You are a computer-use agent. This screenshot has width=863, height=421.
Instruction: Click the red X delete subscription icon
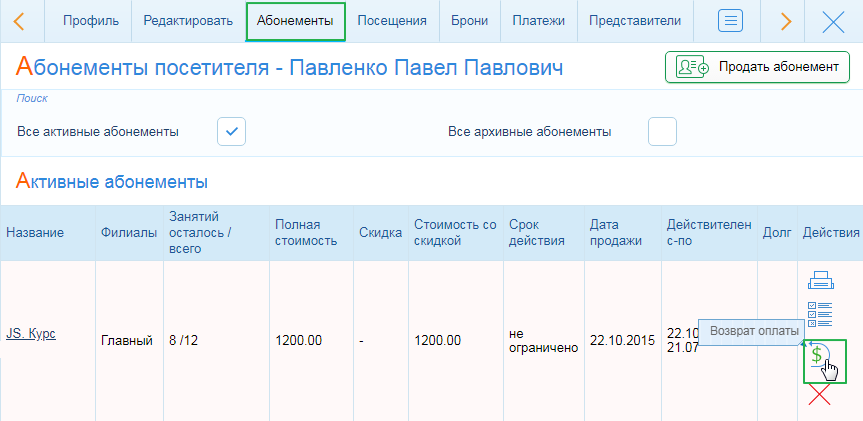(x=819, y=395)
